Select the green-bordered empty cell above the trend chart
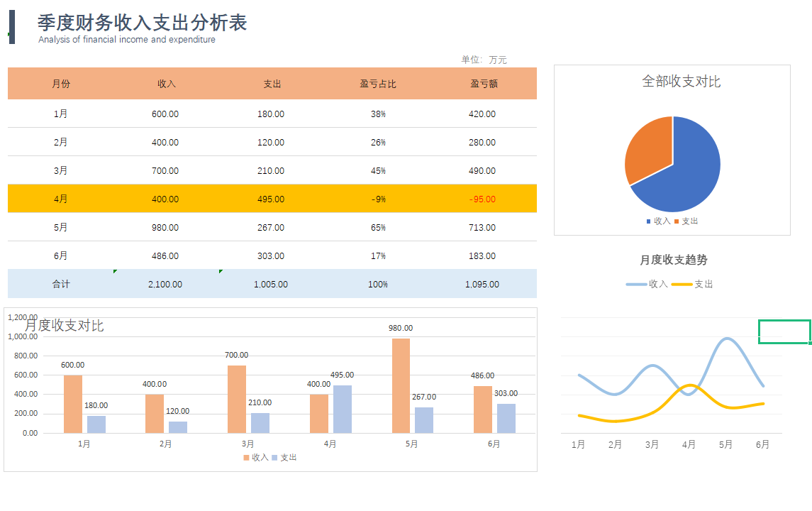 point(784,331)
